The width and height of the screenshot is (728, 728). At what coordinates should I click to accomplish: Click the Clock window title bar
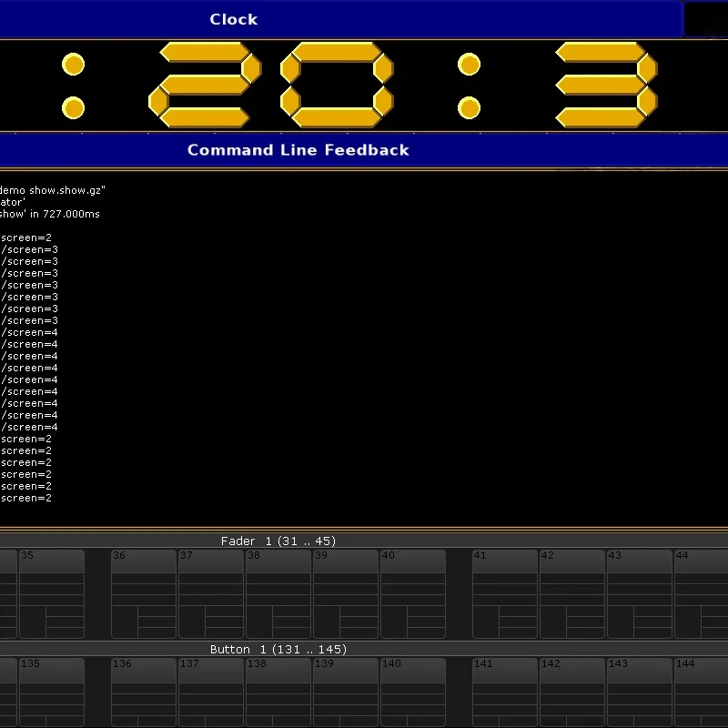(x=340, y=19)
